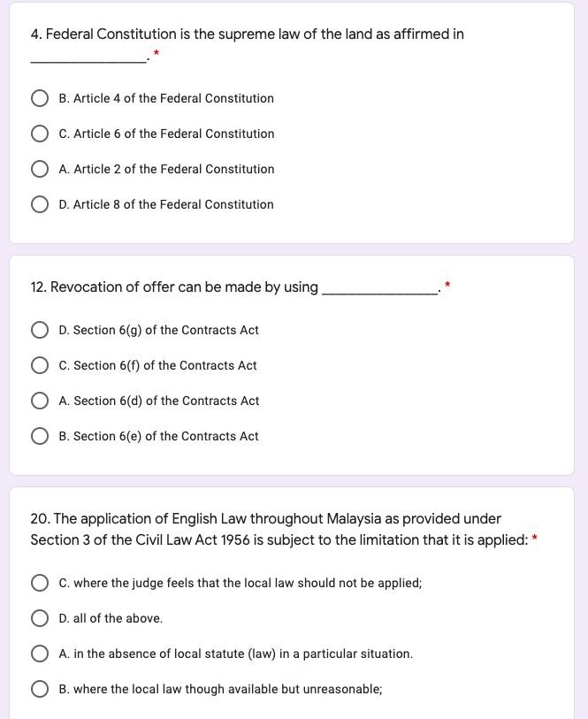588x719 pixels.
Task: Pick option A. Section 6(d) of the Contracts Act
Action: [x=39, y=401]
